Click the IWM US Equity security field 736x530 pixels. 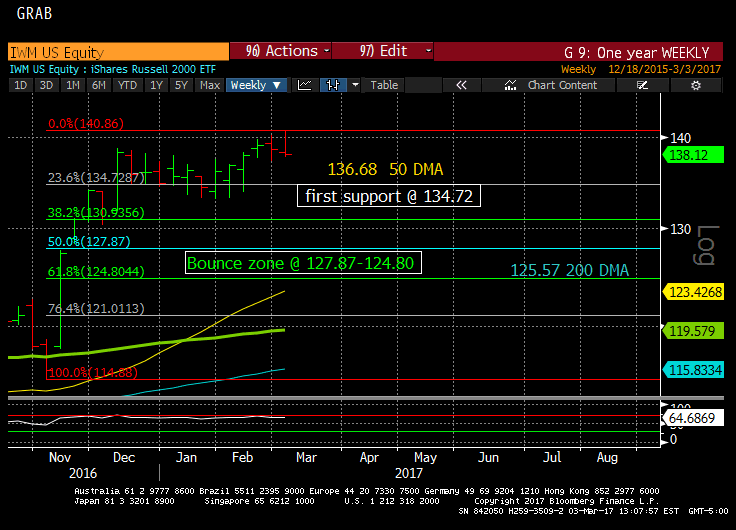pos(118,52)
